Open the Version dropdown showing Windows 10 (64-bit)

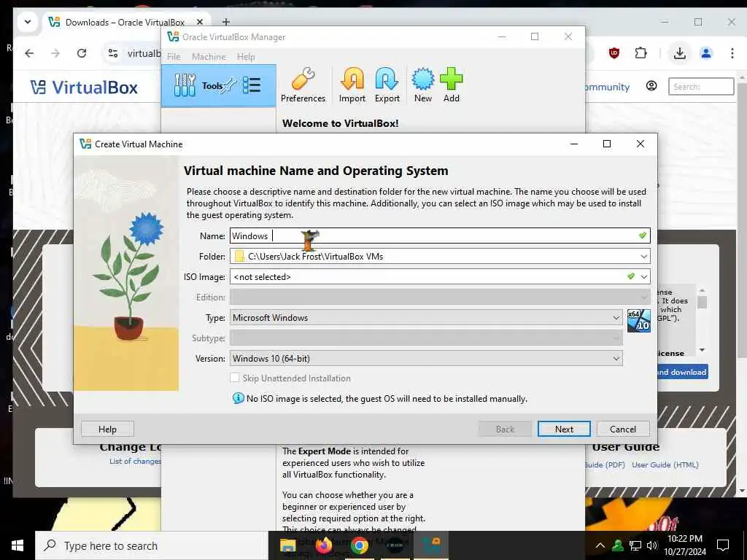click(426, 359)
